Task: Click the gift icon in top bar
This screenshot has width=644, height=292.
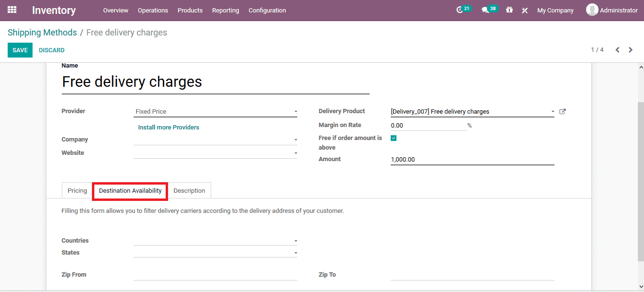Action: click(x=509, y=10)
